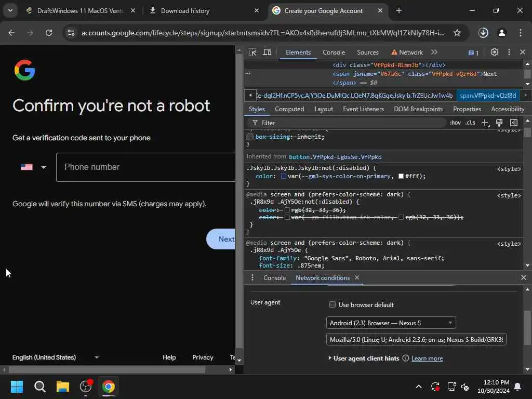The image size is (532, 399).
Task: Toggle the device toolbar icon in DevTools
Action: click(x=268, y=52)
